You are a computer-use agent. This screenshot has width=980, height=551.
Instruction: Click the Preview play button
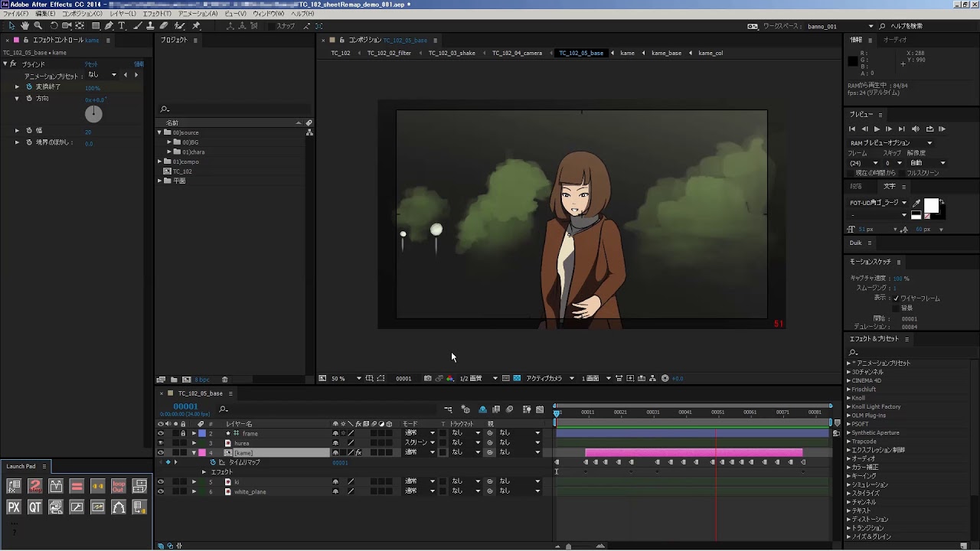click(877, 129)
